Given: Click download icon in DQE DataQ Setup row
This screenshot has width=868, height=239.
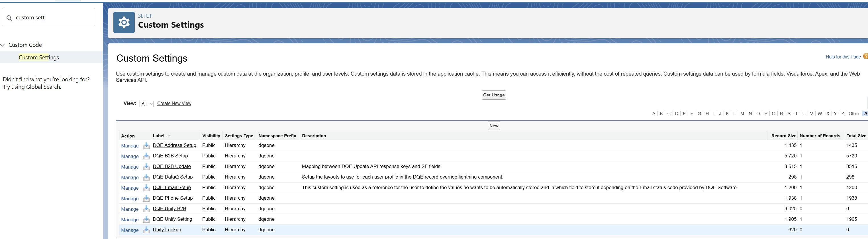Looking at the screenshot, I should (x=146, y=177).
